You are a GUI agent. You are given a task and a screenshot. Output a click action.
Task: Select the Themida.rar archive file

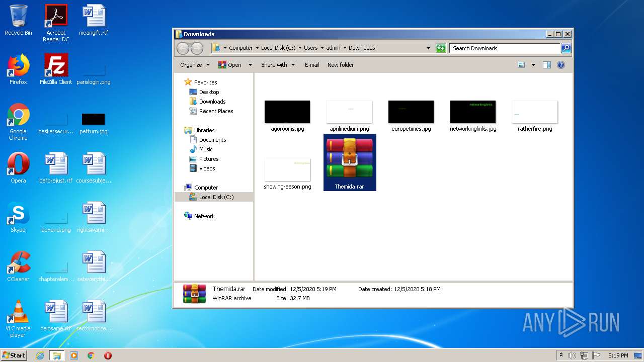(x=350, y=162)
